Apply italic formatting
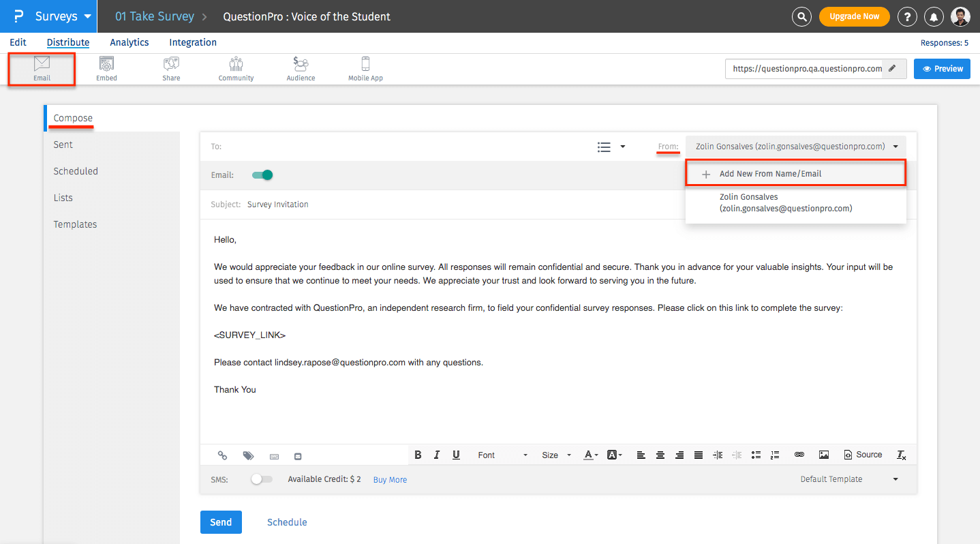 click(x=437, y=455)
